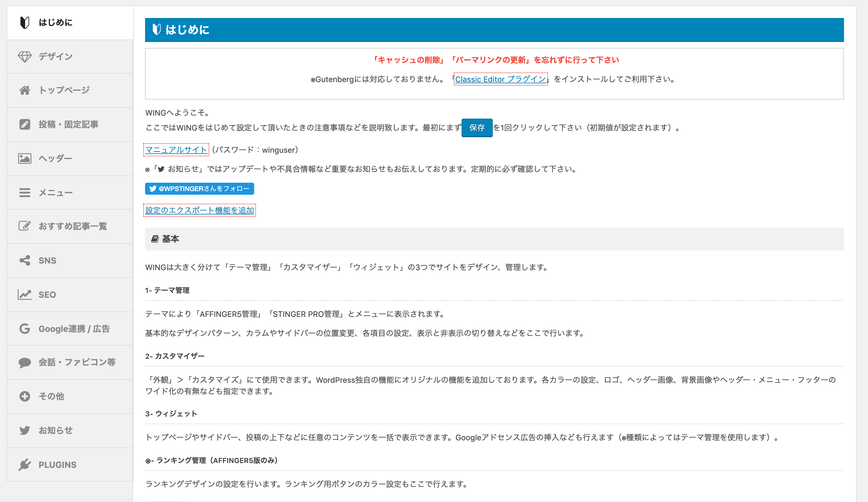Screen dimensions: 868x502
Task: Switch to the SNS tab
Action: [x=70, y=260]
